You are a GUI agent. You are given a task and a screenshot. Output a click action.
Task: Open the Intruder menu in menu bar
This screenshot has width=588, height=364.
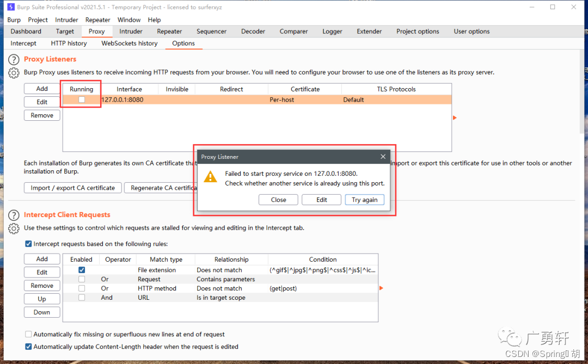(66, 20)
